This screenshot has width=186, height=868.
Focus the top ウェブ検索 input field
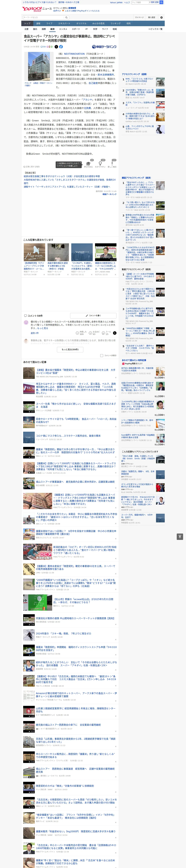pos(140,2)
